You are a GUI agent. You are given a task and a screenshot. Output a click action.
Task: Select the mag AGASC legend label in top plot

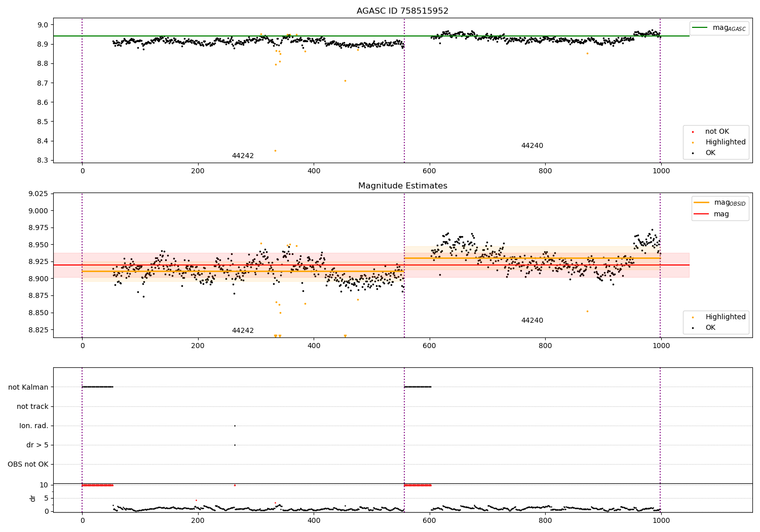[729, 28]
